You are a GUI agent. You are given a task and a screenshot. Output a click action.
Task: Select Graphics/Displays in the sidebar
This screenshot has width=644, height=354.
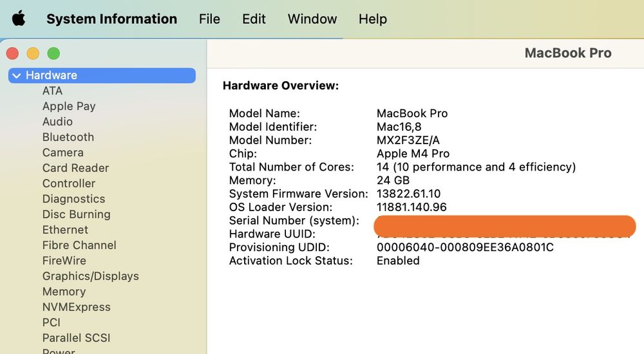tap(91, 276)
